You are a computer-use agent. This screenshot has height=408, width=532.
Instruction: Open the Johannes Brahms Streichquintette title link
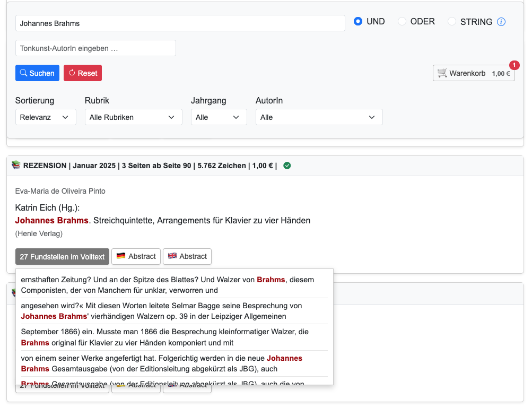coord(162,220)
